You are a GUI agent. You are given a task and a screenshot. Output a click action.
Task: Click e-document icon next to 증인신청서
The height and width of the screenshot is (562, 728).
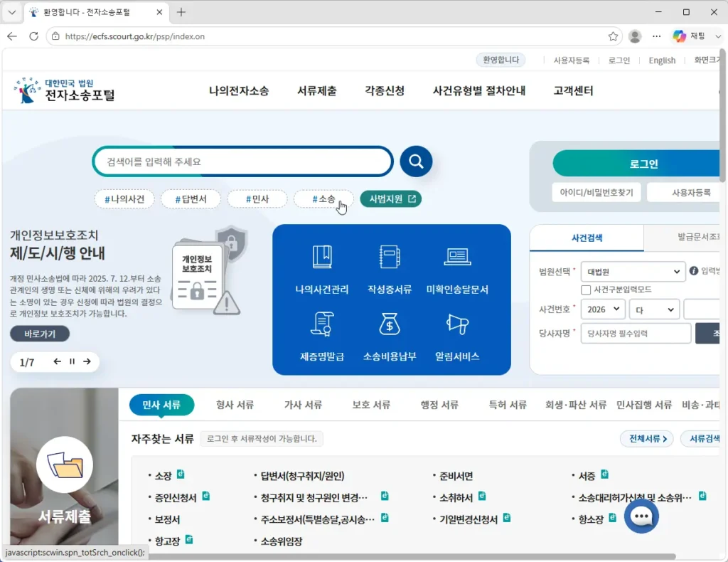click(205, 496)
